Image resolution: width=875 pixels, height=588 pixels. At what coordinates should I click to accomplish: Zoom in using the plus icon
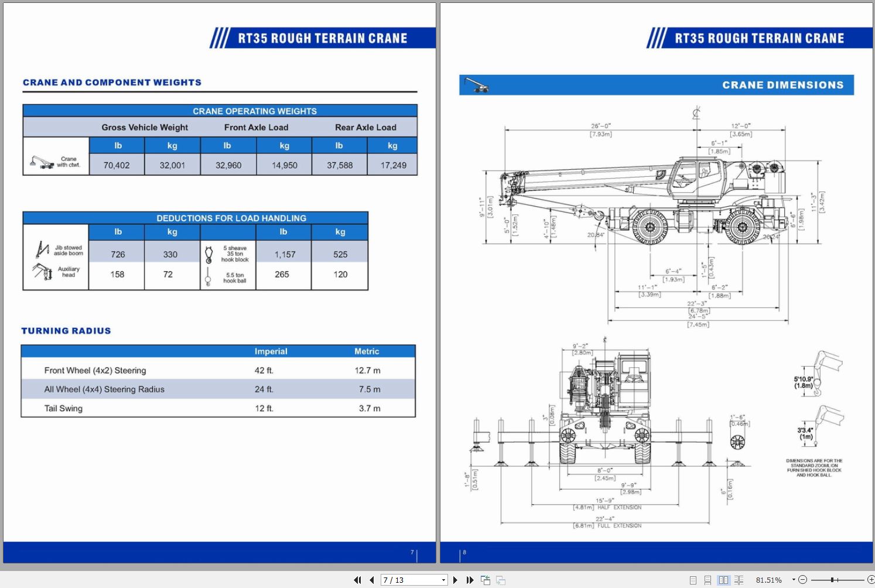click(x=871, y=580)
